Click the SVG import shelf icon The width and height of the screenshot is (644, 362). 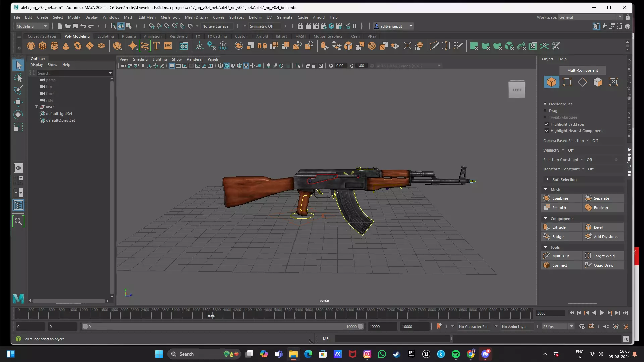click(168, 46)
